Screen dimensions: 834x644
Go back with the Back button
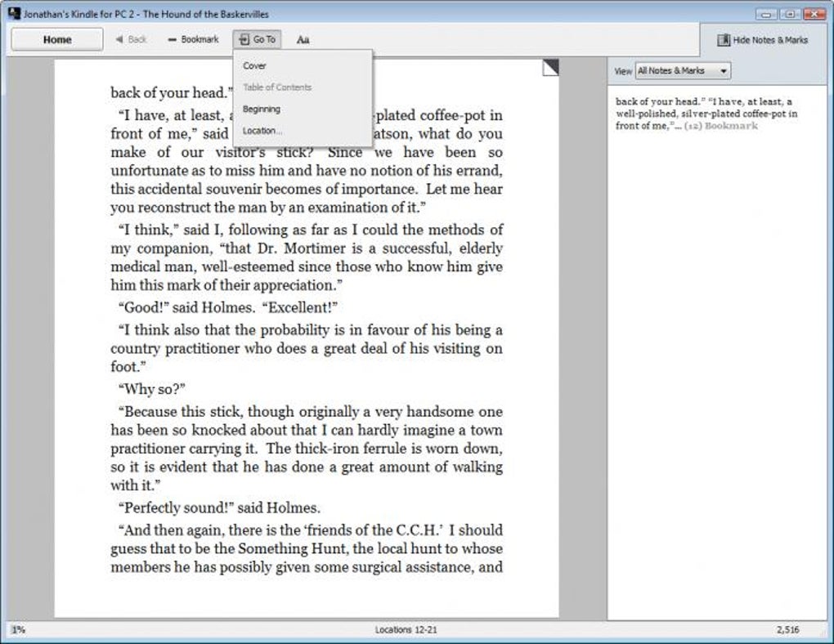pos(131,39)
